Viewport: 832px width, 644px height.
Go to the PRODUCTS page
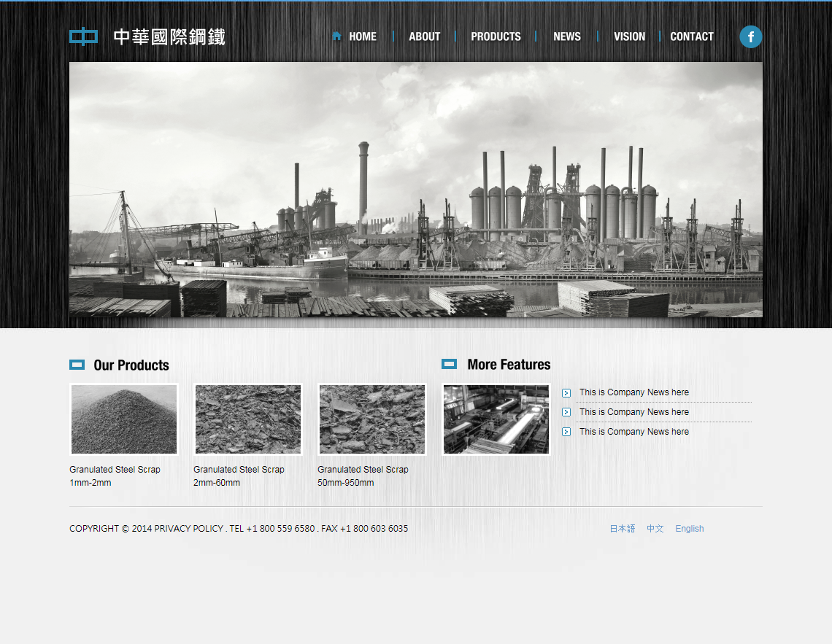[x=496, y=36]
